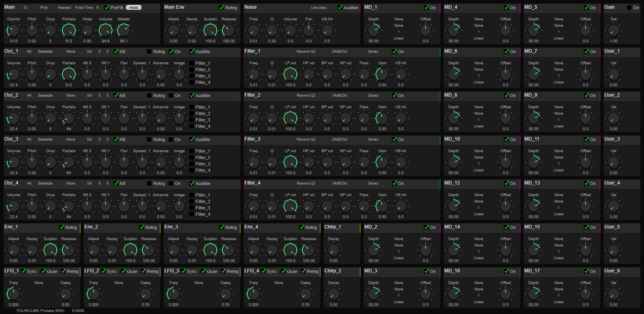Toggle the PreFilt checkbox in Main
The image size is (644, 314).
pyautogui.click(x=107, y=8)
